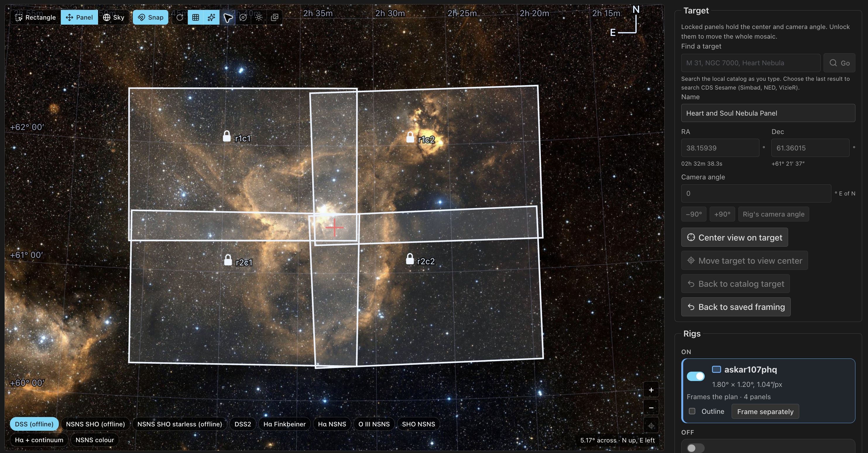This screenshot has width=868, height=453.
Task: Select the DSS (offline) survey
Action: click(34, 424)
